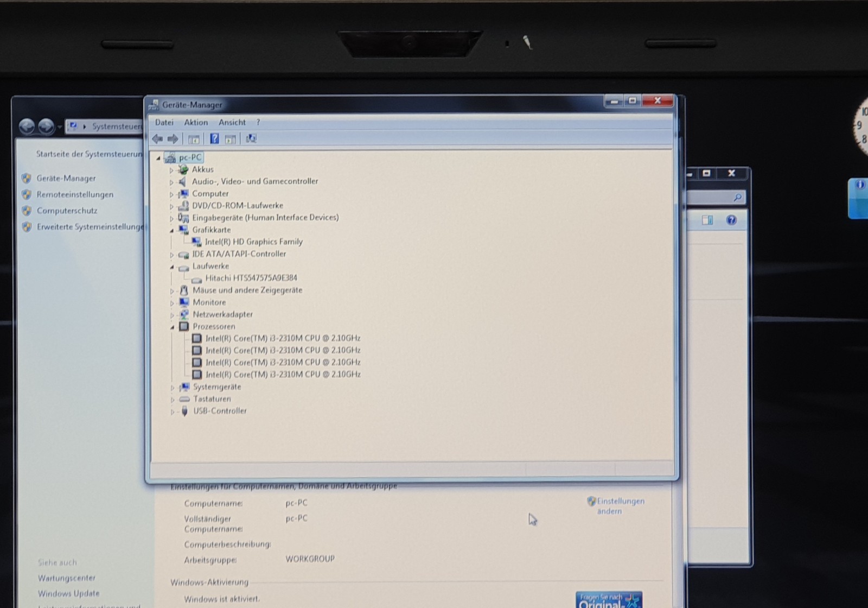Open Erweiterte Systemeinstellungen link
The height and width of the screenshot is (608, 868).
(90, 227)
